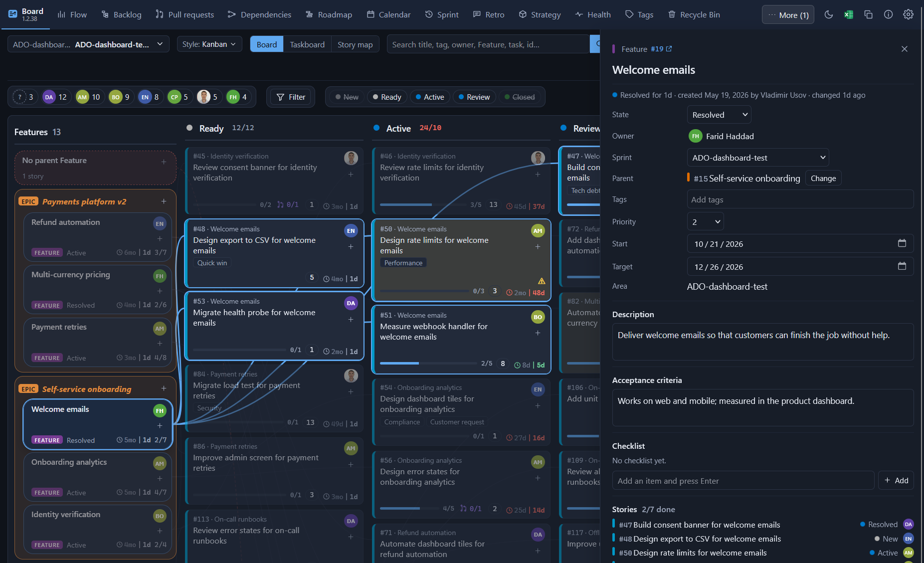Image resolution: width=924 pixels, height=563 pixels.
Task: Toggle dark mode moon icon
Action: (829, 14)
